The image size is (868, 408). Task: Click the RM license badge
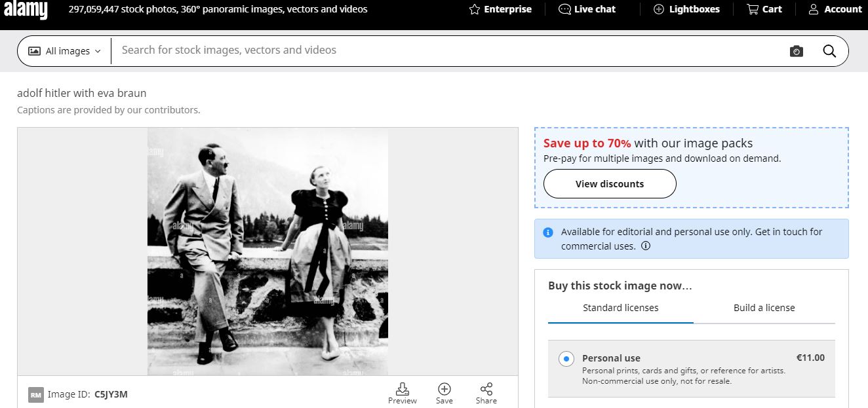[36, 394]
